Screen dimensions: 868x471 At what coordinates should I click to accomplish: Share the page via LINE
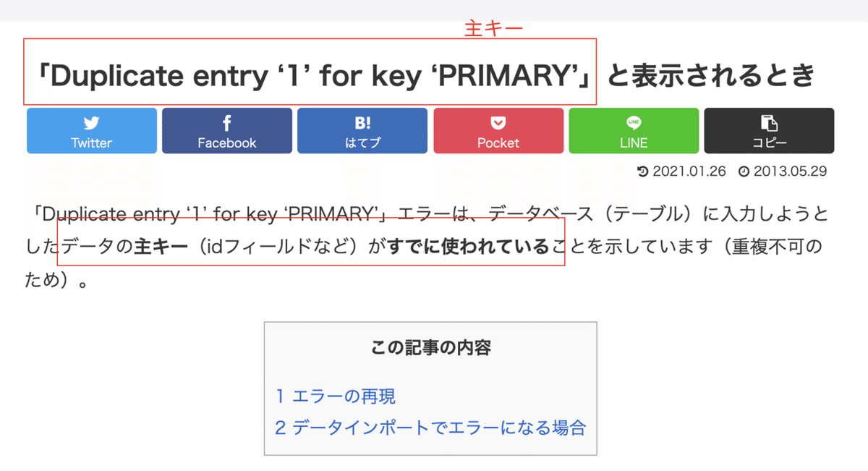coord(634,131)
